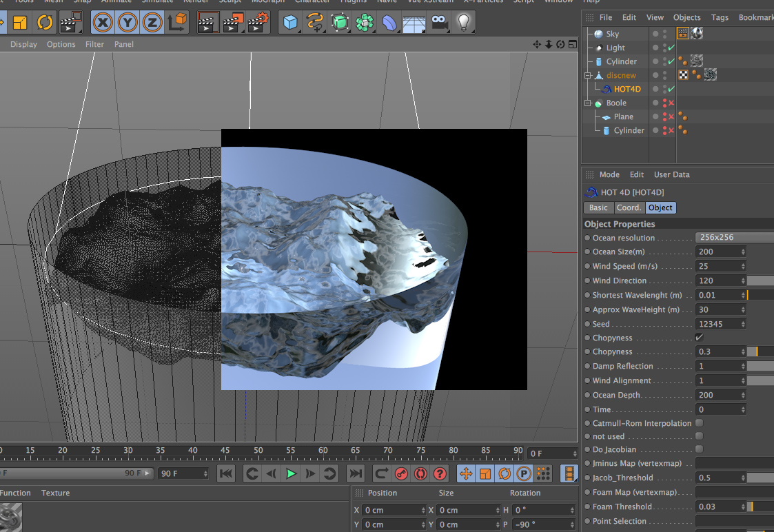Click the Record Active Objects button
Image resolution: width=774 pixels, height=532 pixels.
coord(400,473)
